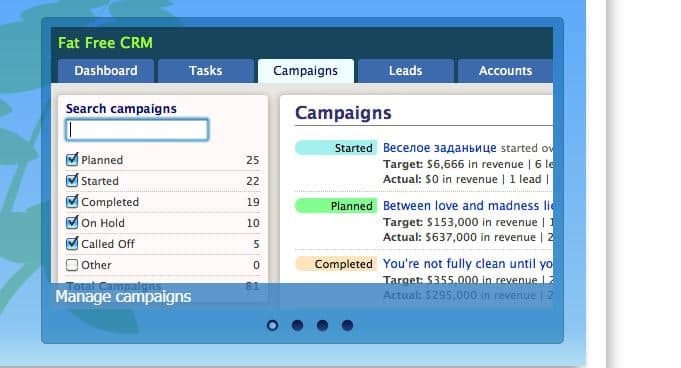Uncheck the Called Off checkbox

[72, 243]
